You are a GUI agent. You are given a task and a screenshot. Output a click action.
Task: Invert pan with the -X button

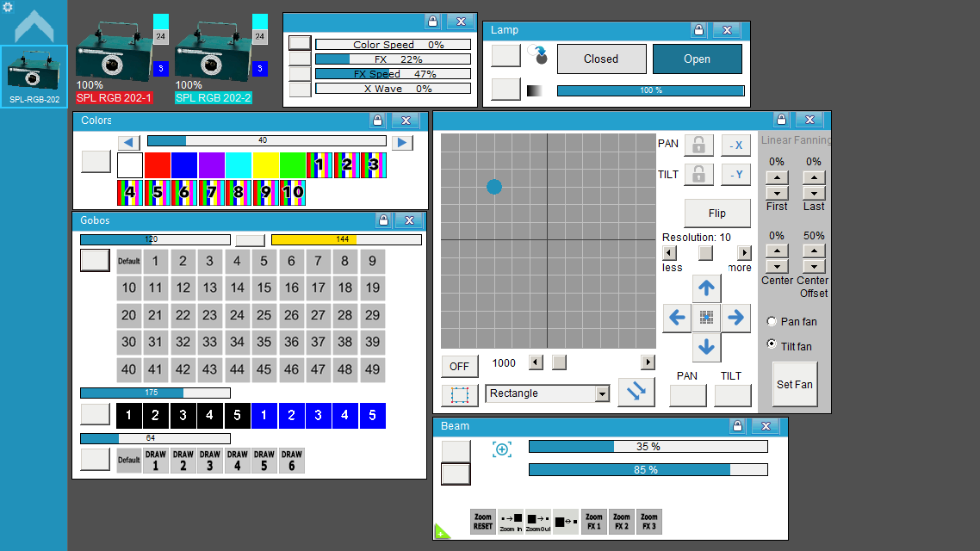[x=736, y=145]
